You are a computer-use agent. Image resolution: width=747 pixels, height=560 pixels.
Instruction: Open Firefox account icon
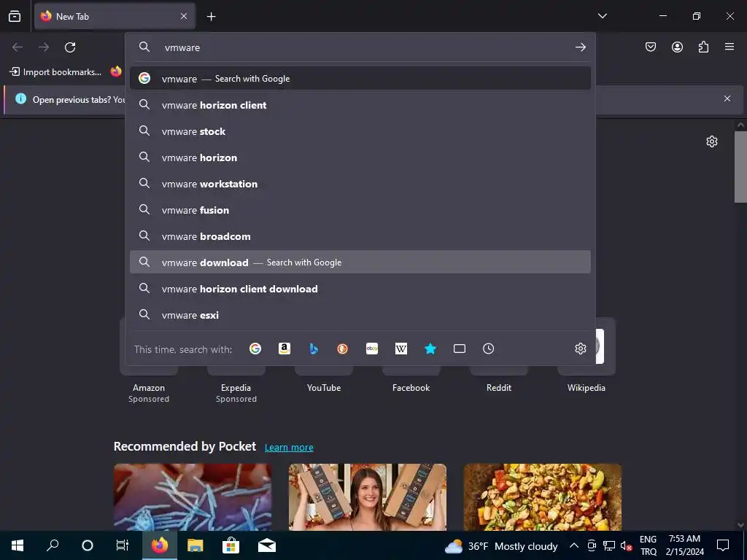click(677, 47)
